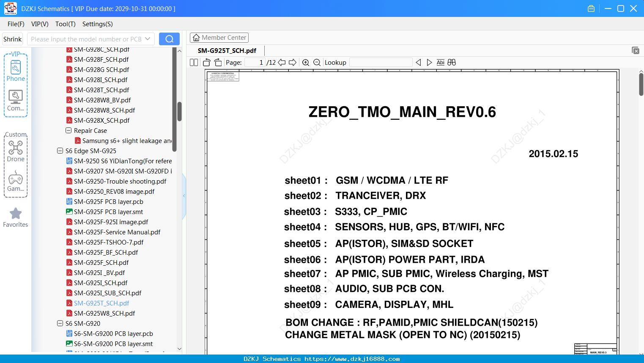Zoom in on the schematic
Image resolution: width=644 pixels, height=363 pixels.
pos(306,63)
